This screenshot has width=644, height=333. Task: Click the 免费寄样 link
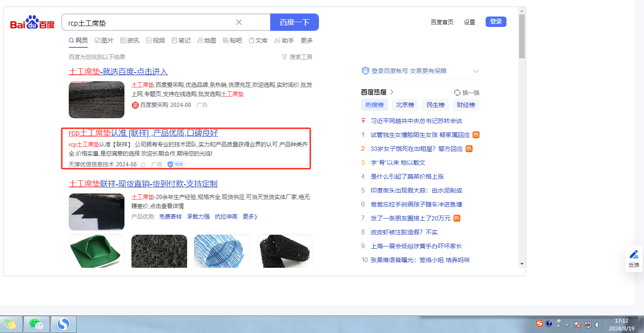[171, 216]
